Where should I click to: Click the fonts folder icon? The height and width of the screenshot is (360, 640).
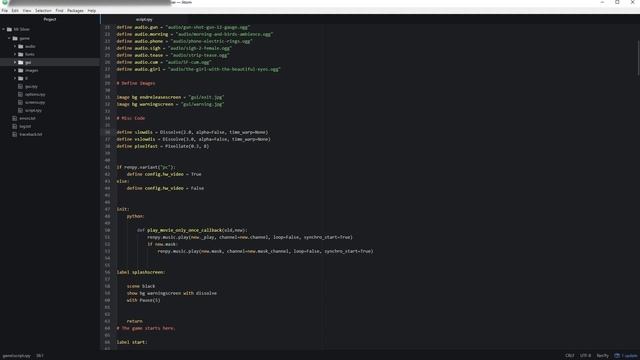(x=21, y=54)
